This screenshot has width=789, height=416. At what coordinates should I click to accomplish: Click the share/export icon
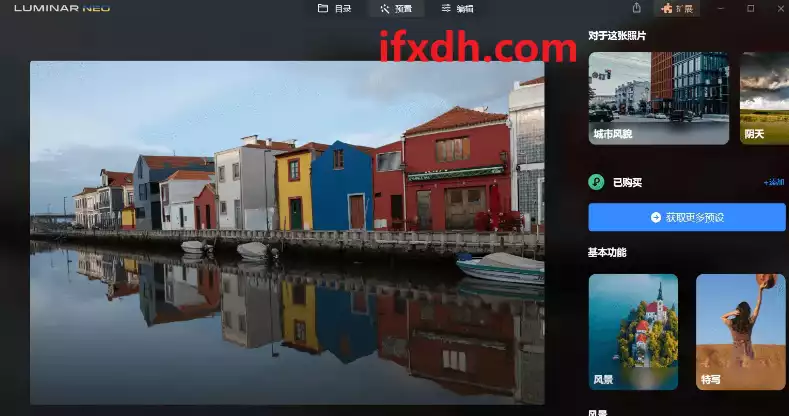637,8
